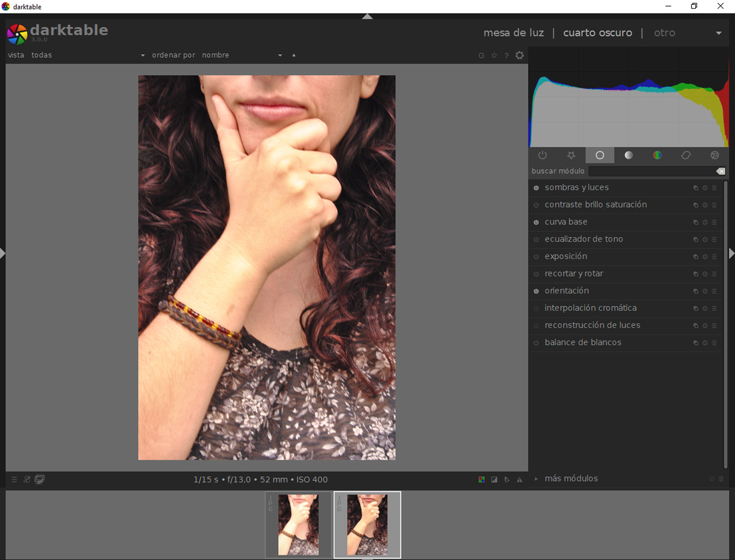Select the correction modules group

686,155
